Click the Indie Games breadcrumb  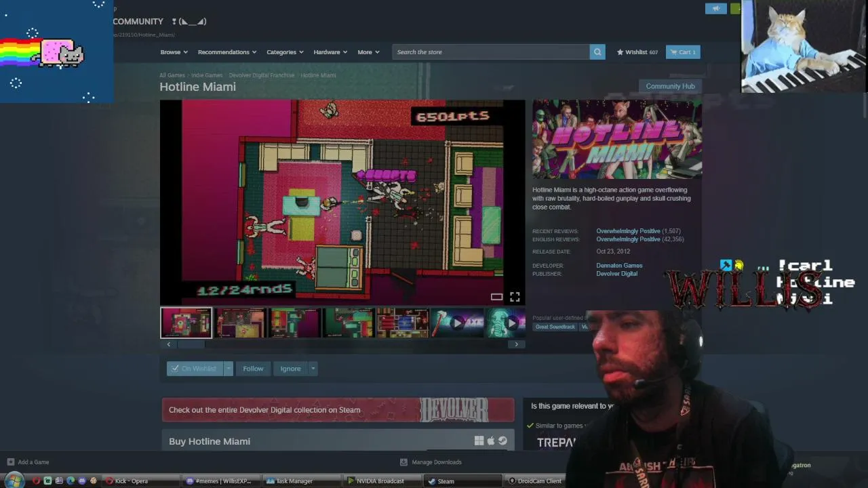[x=207, y=75]
